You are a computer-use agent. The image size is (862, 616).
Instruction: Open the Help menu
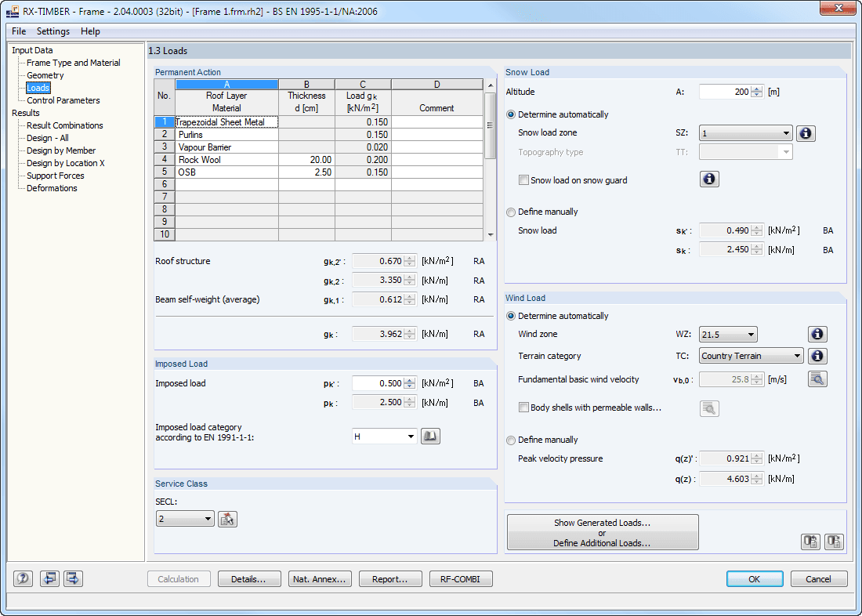point(90,31)
